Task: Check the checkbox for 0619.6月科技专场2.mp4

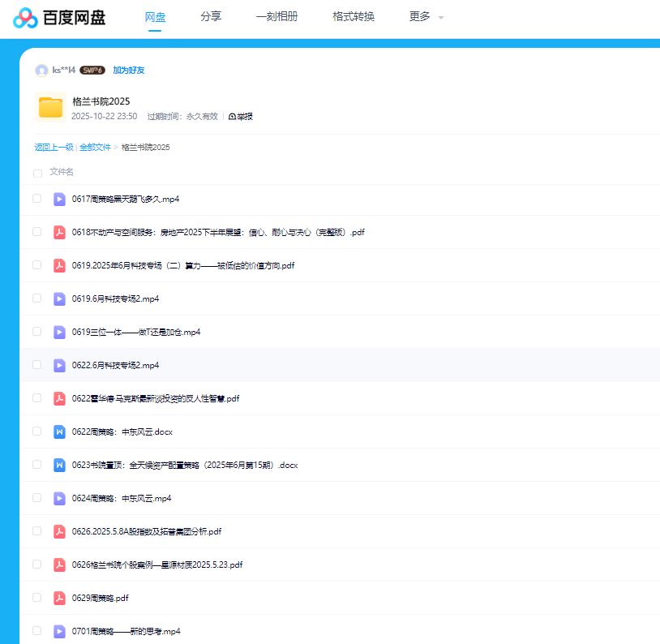Action: (37, 298)
